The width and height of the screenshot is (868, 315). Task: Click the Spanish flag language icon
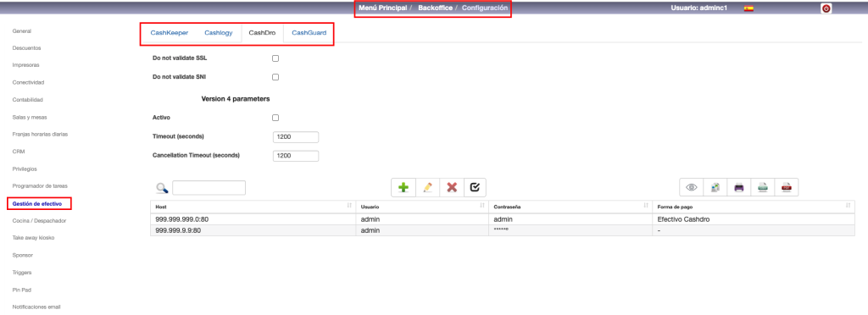tap(748, 8)
